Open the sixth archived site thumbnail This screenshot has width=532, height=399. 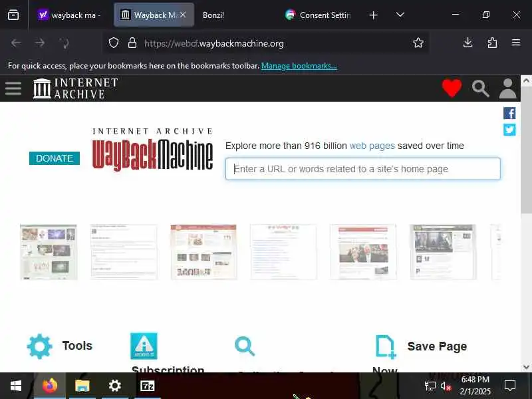point(443,252)
